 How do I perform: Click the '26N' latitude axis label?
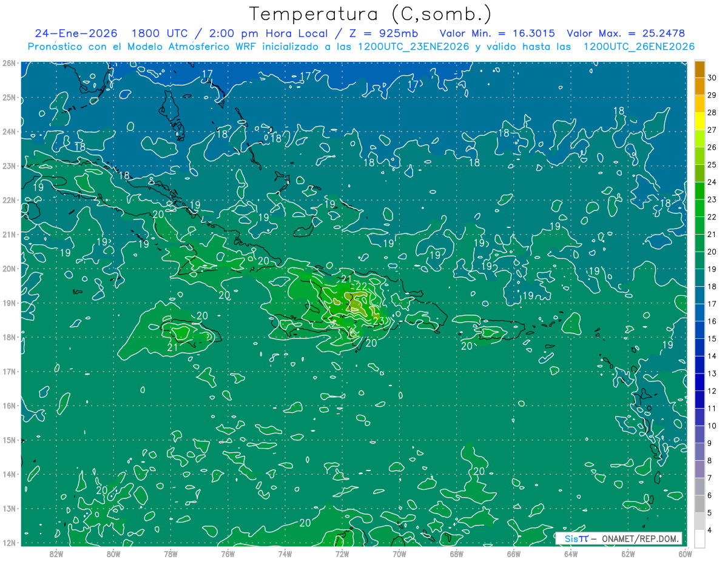[9, 63]
